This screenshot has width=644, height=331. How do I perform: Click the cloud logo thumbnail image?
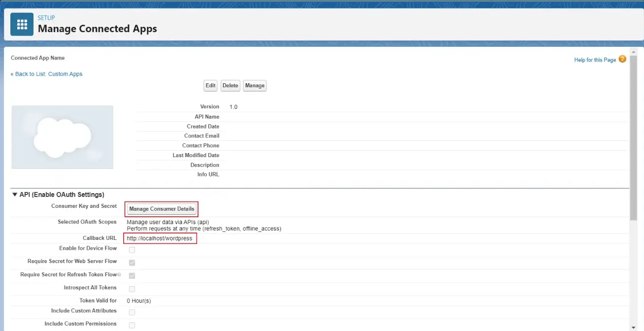coord(62,137)
